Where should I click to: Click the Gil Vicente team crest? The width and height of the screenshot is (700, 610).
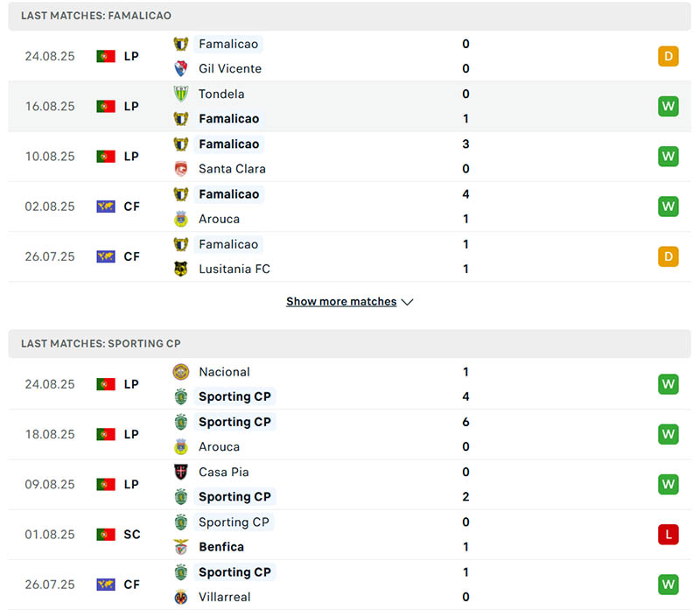(181, 68)
